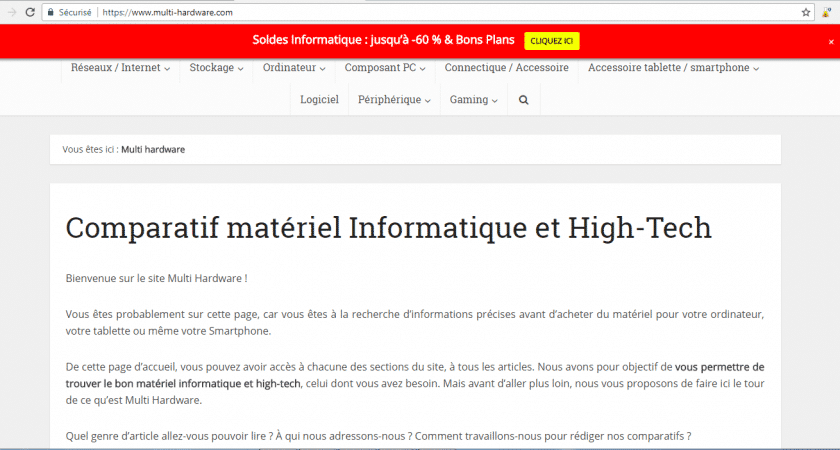The image size is (840, 450).
Task: Click the Soldes Informatique banner text
Action: (384, 40)
